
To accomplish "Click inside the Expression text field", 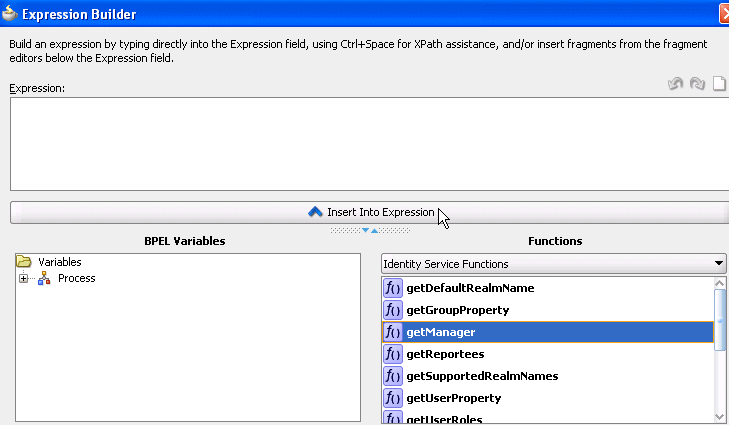I will click(x=370, y=144).
